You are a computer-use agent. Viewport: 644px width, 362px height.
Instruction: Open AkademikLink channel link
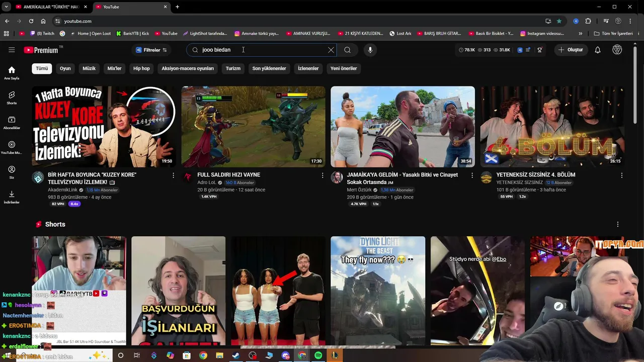tap(62, 190)
